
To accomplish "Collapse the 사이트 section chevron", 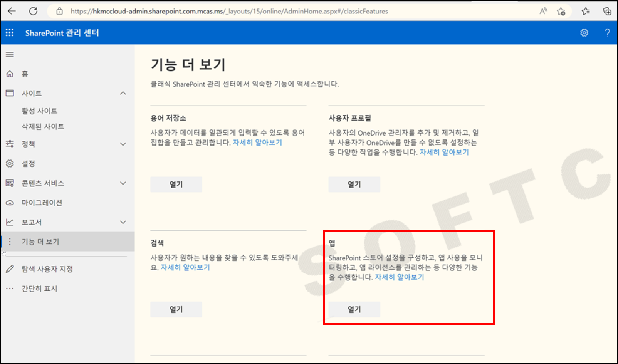I will (123, 93).
